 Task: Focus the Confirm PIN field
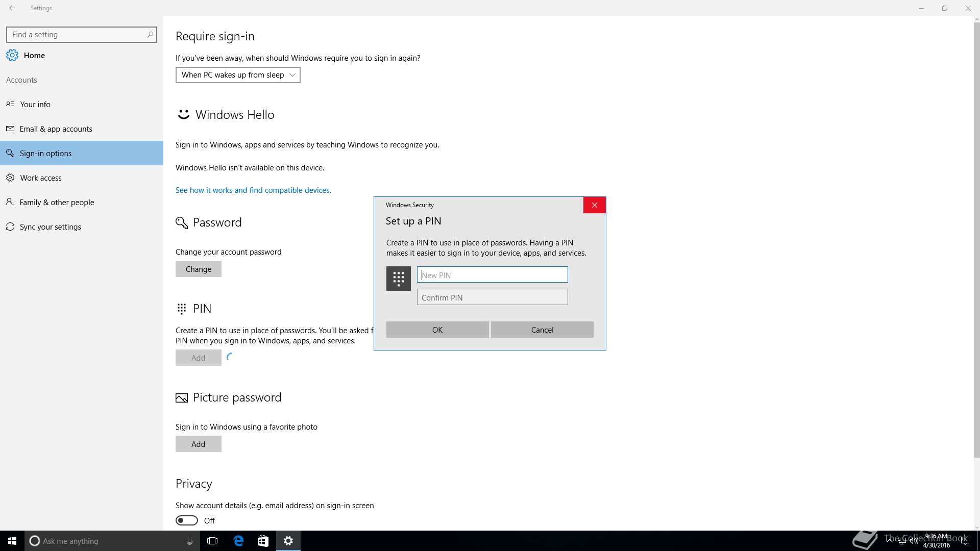493,297
